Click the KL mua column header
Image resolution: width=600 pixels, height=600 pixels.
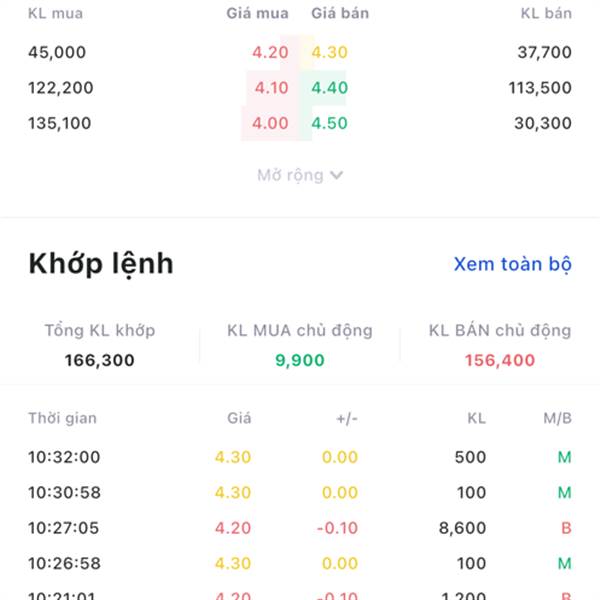tap(55, 13)
